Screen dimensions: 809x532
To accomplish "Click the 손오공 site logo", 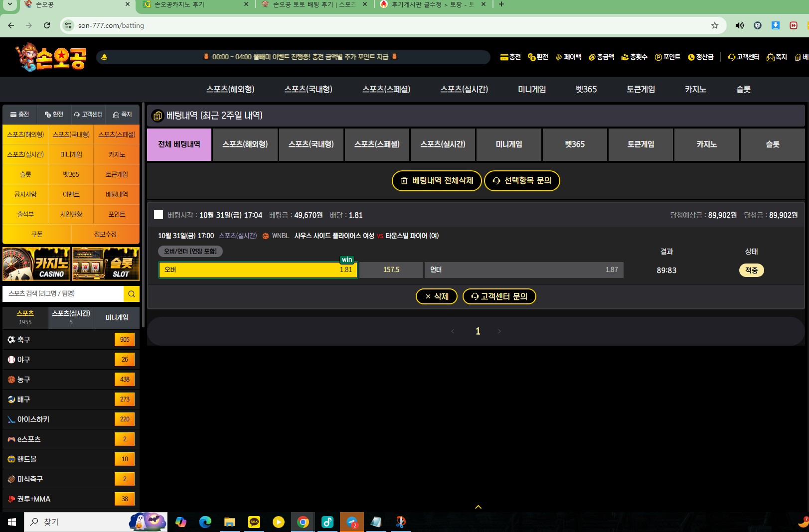I will (52, 57).
